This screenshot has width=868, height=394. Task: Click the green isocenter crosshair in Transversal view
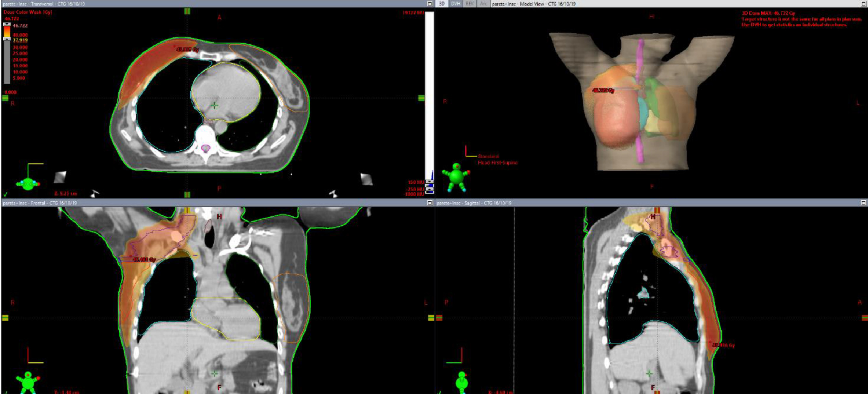click(214, 105)
